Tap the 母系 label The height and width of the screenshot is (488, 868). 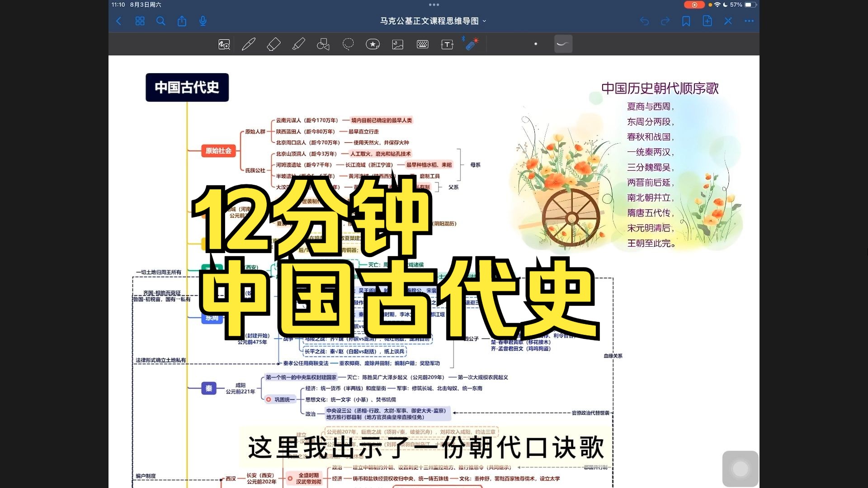[x=475, y=165]
